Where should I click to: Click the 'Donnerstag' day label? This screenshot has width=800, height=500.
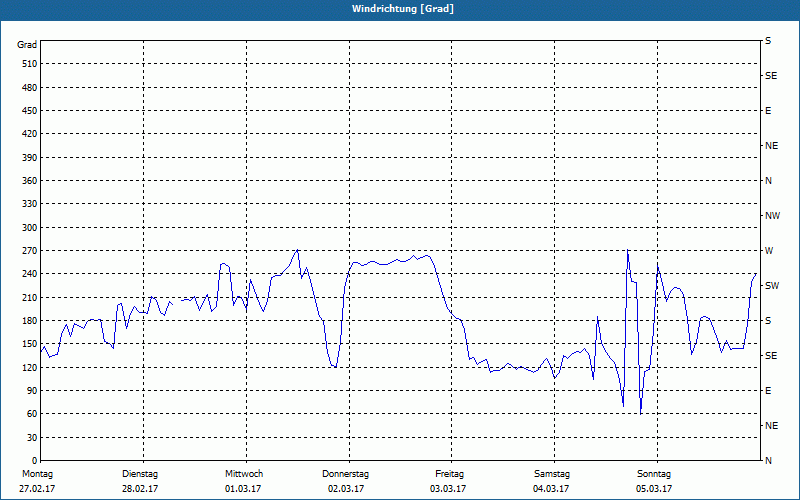click(345, 474)
